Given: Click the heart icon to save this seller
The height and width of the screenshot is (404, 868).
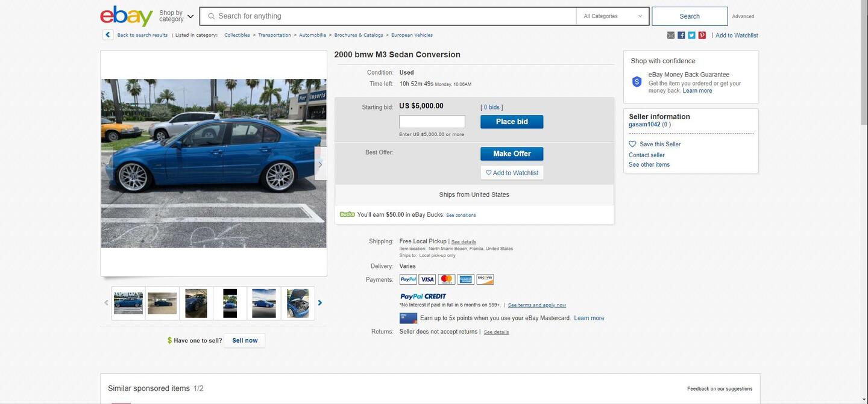Looking at the screenshot, I should click(632, 145).
